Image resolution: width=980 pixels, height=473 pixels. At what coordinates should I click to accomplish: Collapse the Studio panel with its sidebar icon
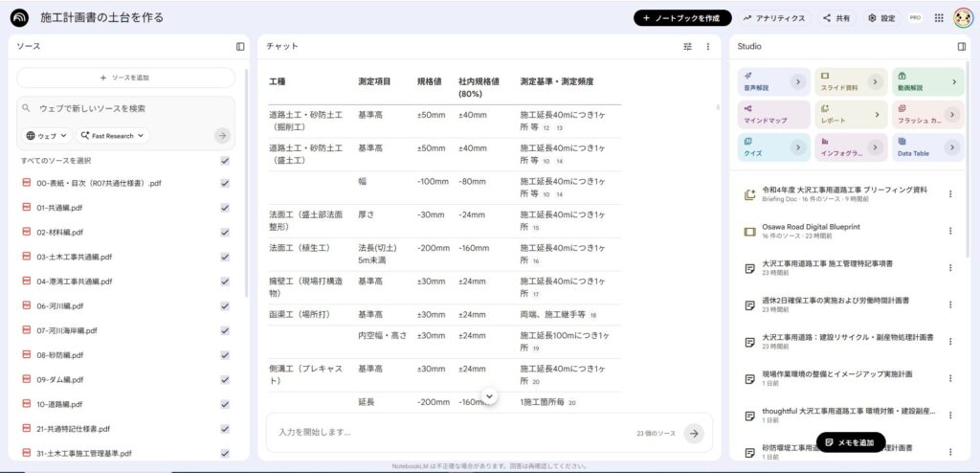pos(962,46)
